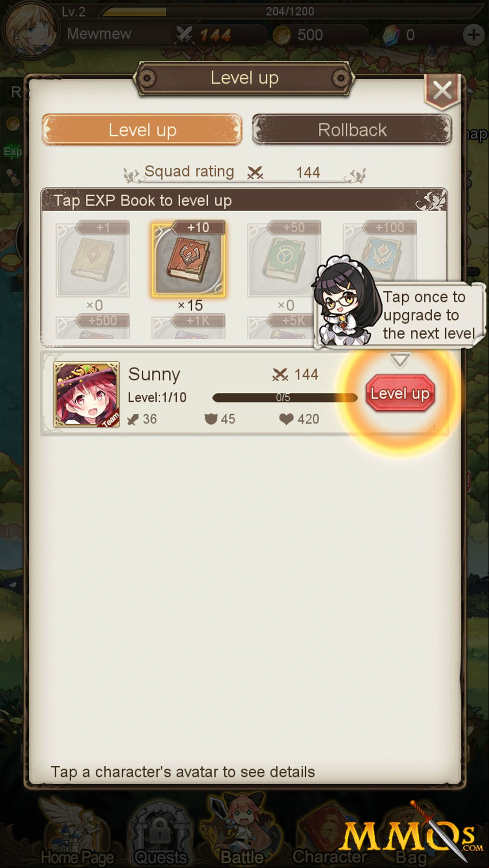
Task: Select the +1 EXP book
Action: (93, 259)
